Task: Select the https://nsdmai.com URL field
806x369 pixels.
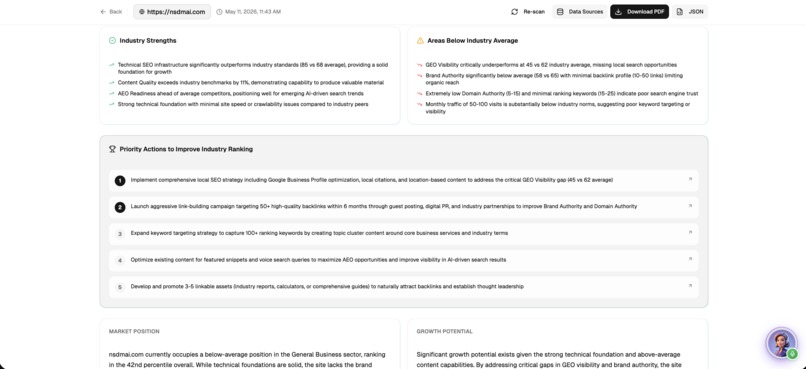Action: [x=172, y=12]
